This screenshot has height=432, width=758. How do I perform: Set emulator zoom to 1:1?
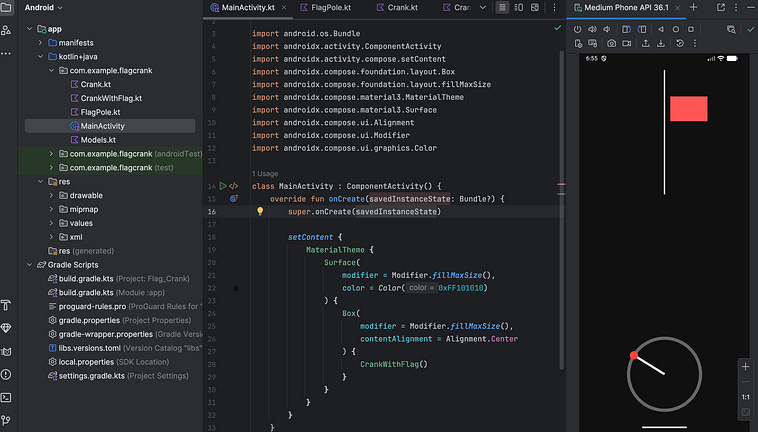[x=745, y=397]
